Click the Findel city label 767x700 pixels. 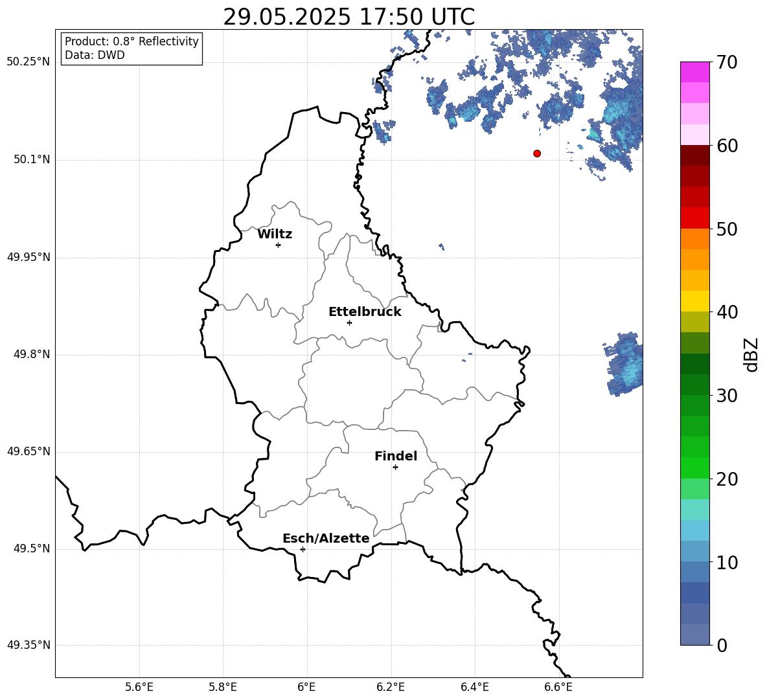tap(396, 456)
